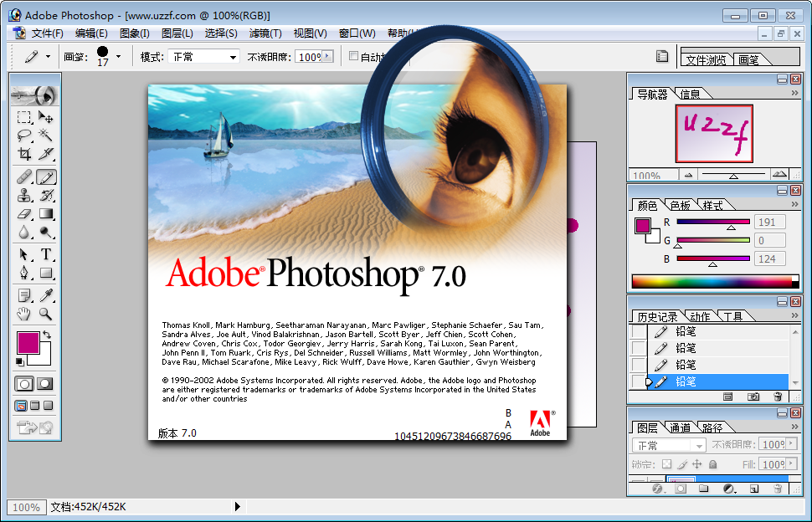This screenshot has width=812, height=522.
Task: Open the brush picker dropdown arrow
Action: pos(119,56)
